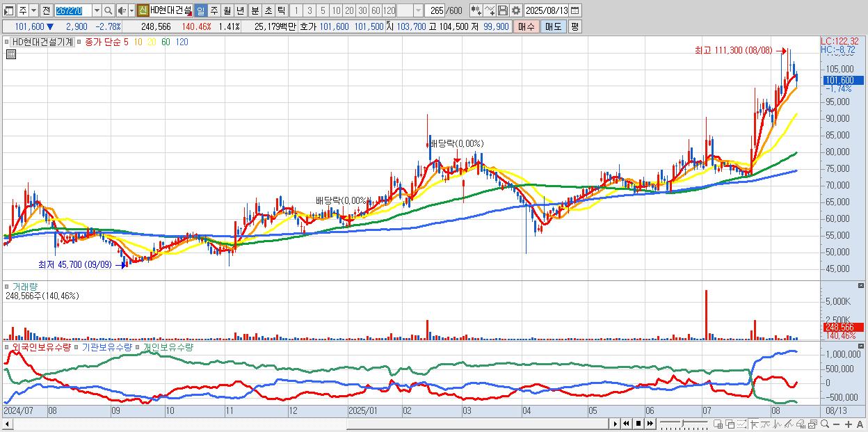Click the play button in chart playback
This screenshot has height=432, width=868.
(x=616, y=424)
